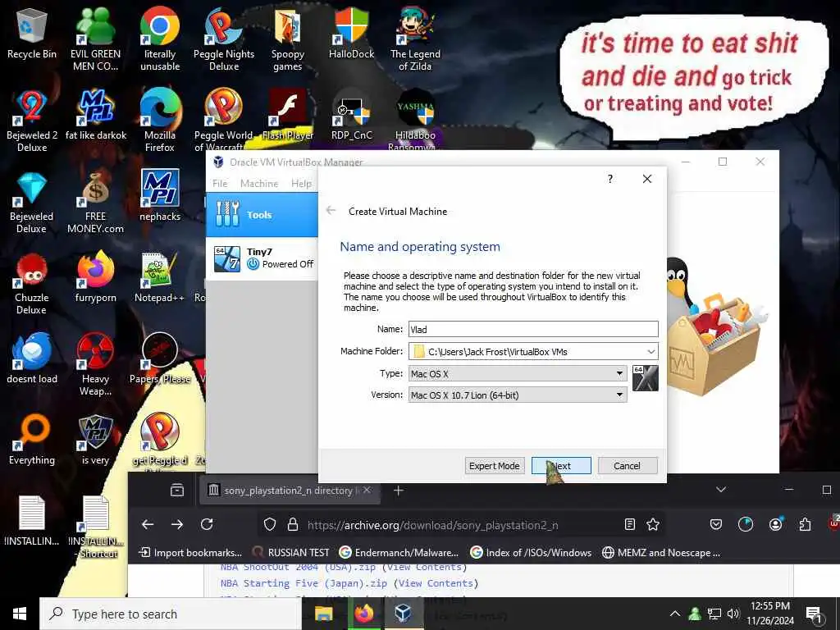Click the Firefox forward navigation arrow
This screenshot has width=840, height=630.
(177, 524)
